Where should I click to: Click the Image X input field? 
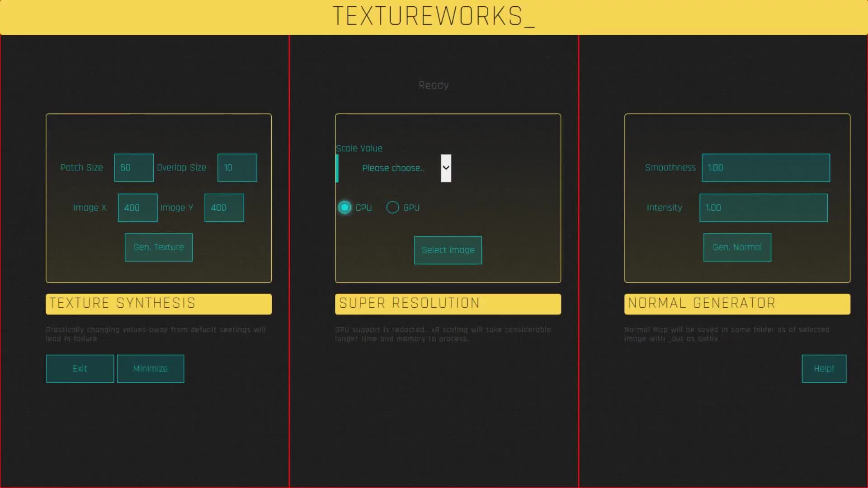click(x=137, y=208)
